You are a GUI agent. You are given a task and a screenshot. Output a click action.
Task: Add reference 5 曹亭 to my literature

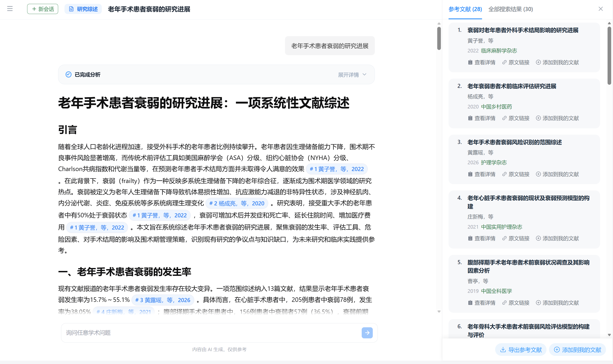point(557,303)
